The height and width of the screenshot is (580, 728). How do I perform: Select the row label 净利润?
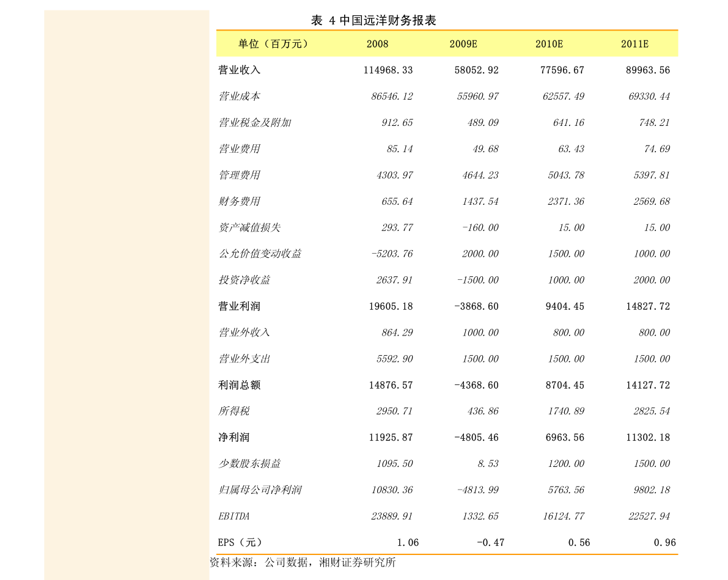tap(234, 438)
